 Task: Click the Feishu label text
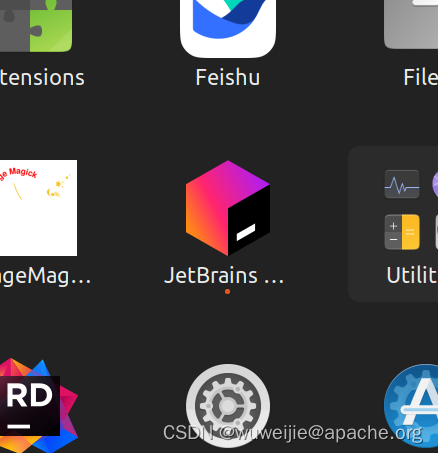[x=228, y=77]
